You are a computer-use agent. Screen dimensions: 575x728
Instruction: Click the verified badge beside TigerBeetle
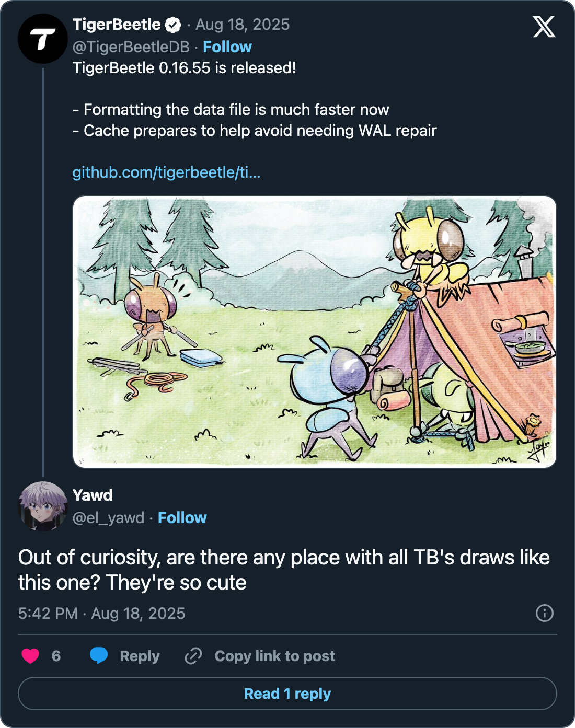[173, 25]
